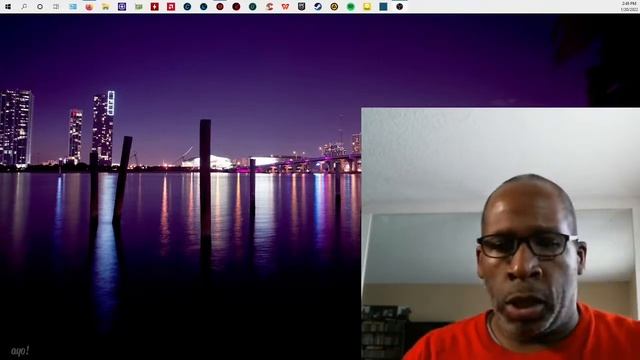Open the red square icon with white bolt
The height and width of the screenshot is (360, 640).
(155, 7)
